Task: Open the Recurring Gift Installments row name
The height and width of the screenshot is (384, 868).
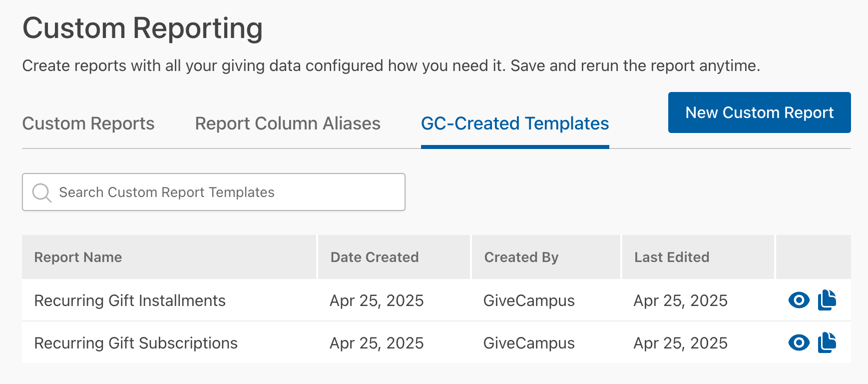Action: pyautogui.click(x=130, y=300)
